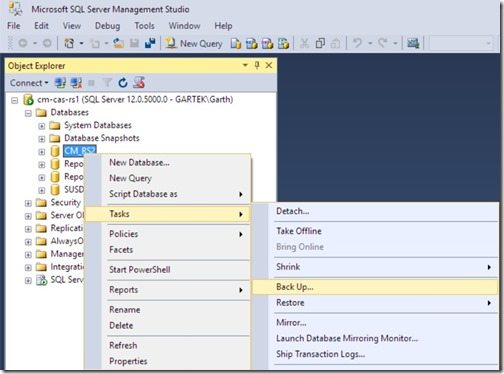Viewport: 504px width, 374px height.
Task: Choose Delete from context menu
Action: pyautogui.click(x=168, y=326)
